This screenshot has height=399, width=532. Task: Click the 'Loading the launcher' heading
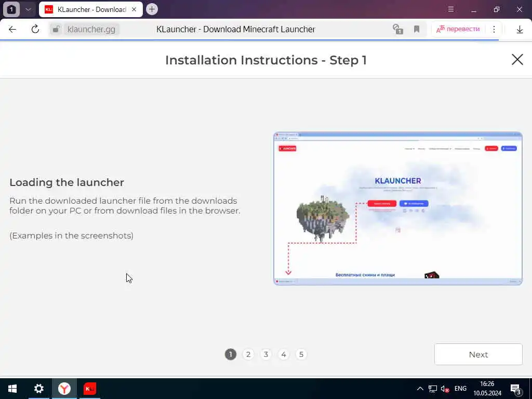[x=67, y=182]
